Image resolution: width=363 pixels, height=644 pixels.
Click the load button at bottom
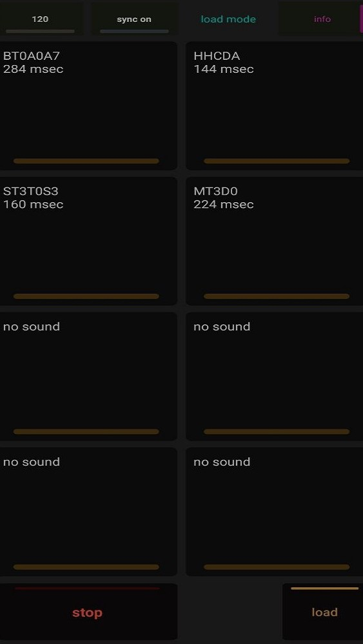click(323, 612)
